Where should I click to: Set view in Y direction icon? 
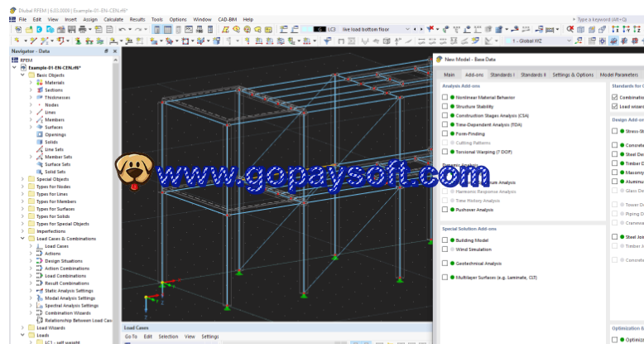click(x=626, y=29)
